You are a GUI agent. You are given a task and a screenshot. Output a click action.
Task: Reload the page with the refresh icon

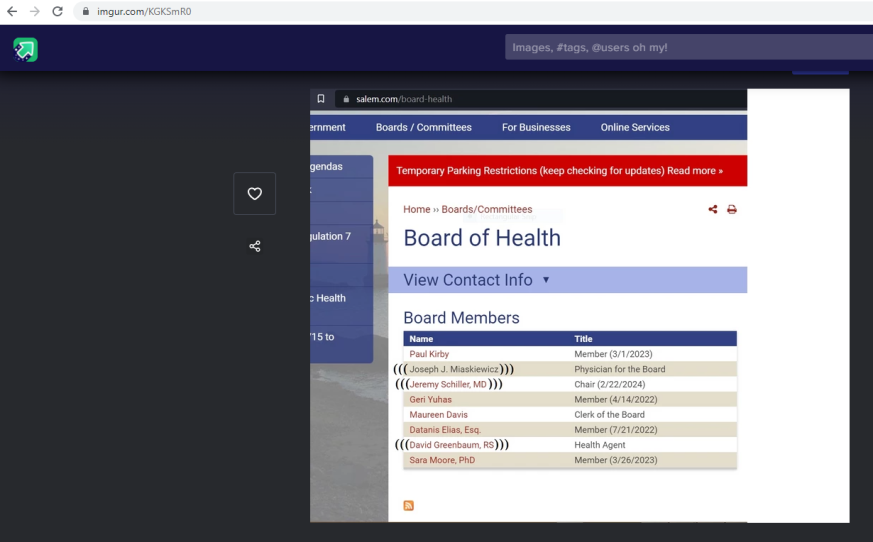tap(57, 11)
